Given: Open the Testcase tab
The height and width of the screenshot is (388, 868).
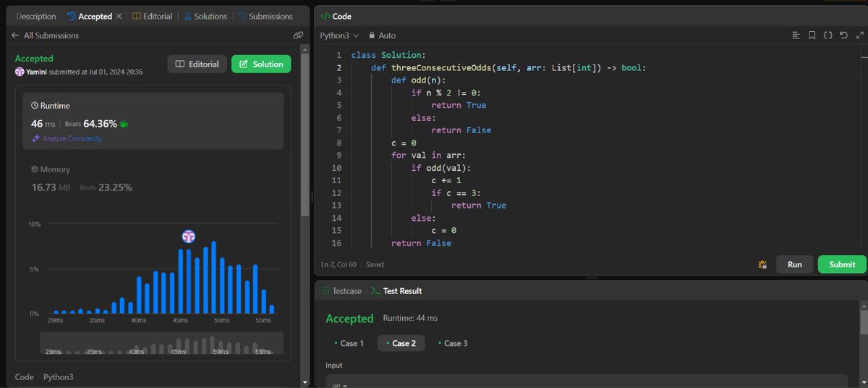Looking at the screenshot, I should (341, 291).
